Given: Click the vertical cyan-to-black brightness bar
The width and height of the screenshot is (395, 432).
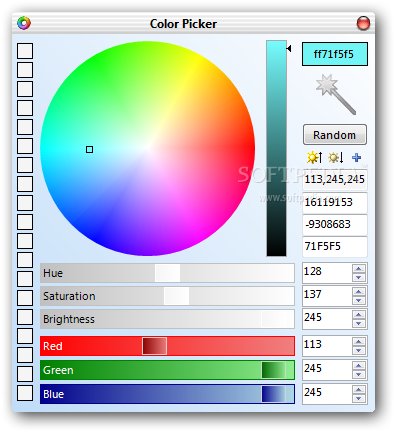Looking at the screenshot, I should point(276,148).
